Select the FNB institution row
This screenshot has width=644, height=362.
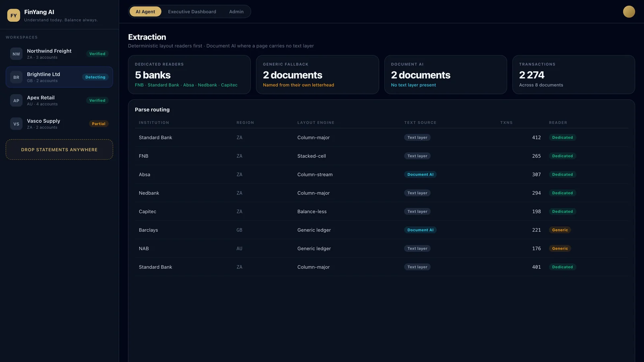(x=382, y=156)
